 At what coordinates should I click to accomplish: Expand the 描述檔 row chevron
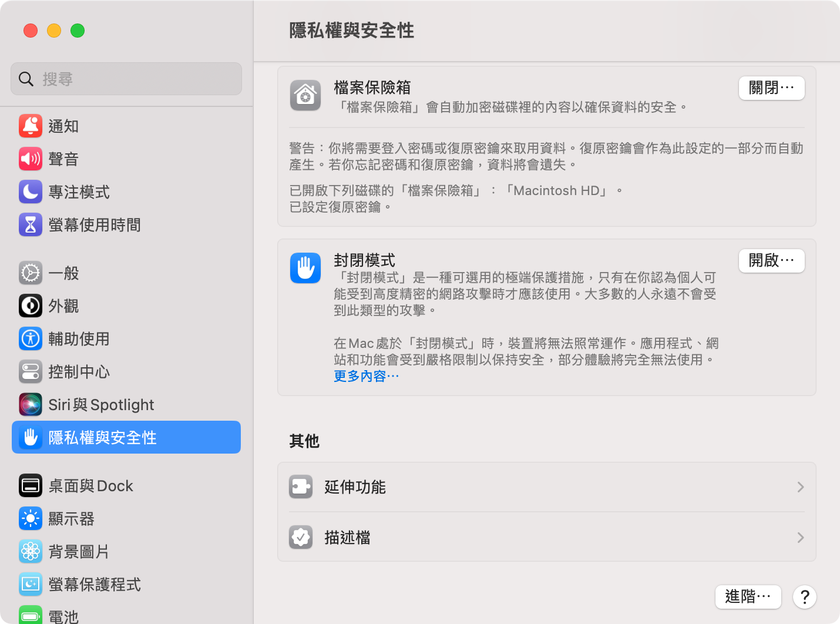[x=800, y=538]
